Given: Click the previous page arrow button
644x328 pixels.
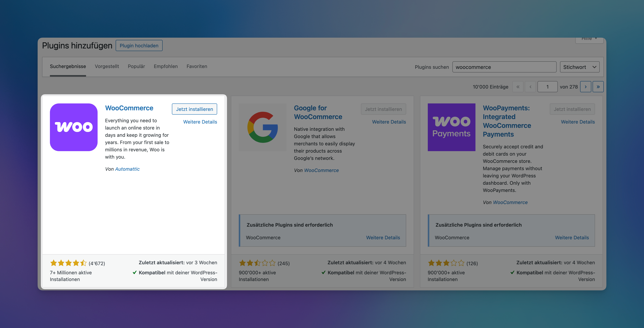Looking at the screenshot, I should click(530, 87).
